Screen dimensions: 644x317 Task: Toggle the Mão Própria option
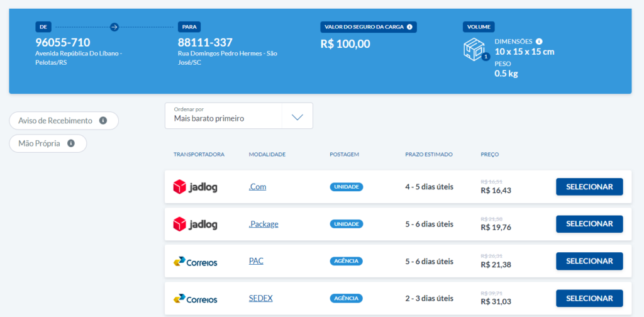coord(48,143)
